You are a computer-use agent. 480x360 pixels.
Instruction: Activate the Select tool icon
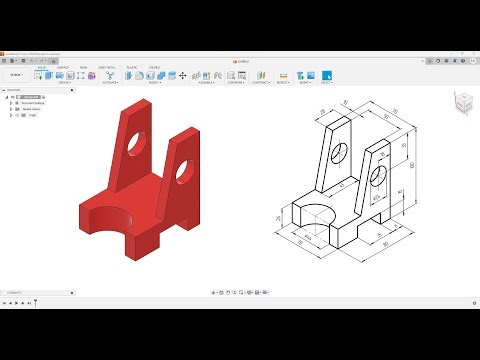pyautogui.click(x=327, y=75)
